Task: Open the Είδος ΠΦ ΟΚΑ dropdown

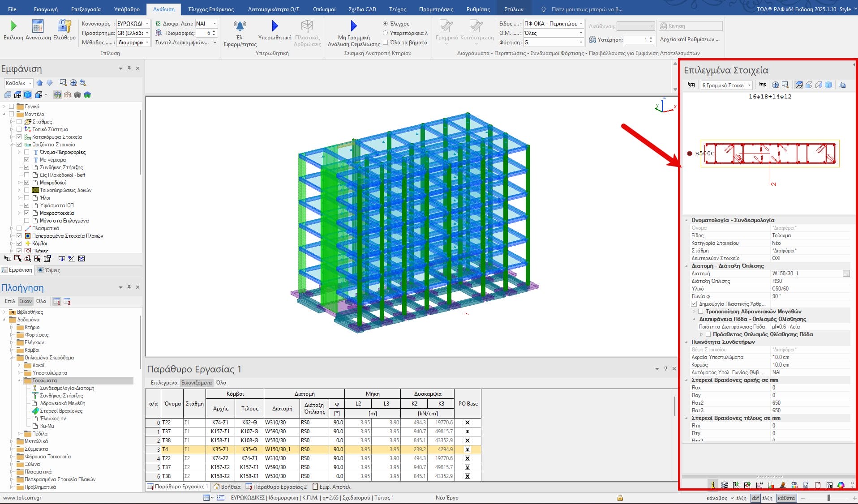Action: [x=553, y=23]
